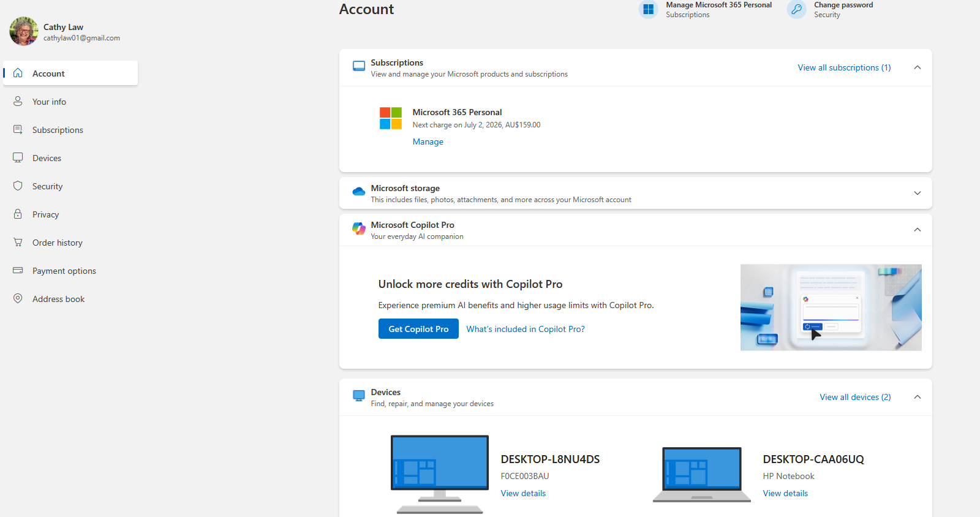Select Security in the sidebar
Image resolution: width=980 pixels, height=517 pixels.
pyautogui.click(x=70, y=186)
